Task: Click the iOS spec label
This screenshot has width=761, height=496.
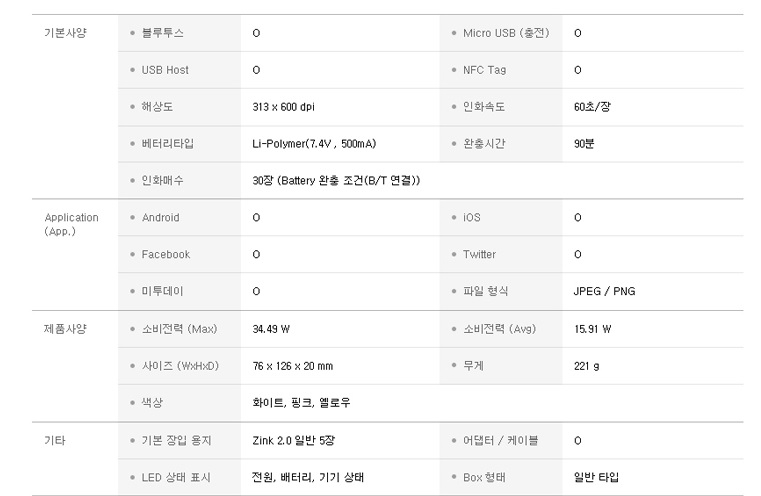Action: (x=472, y=217)
